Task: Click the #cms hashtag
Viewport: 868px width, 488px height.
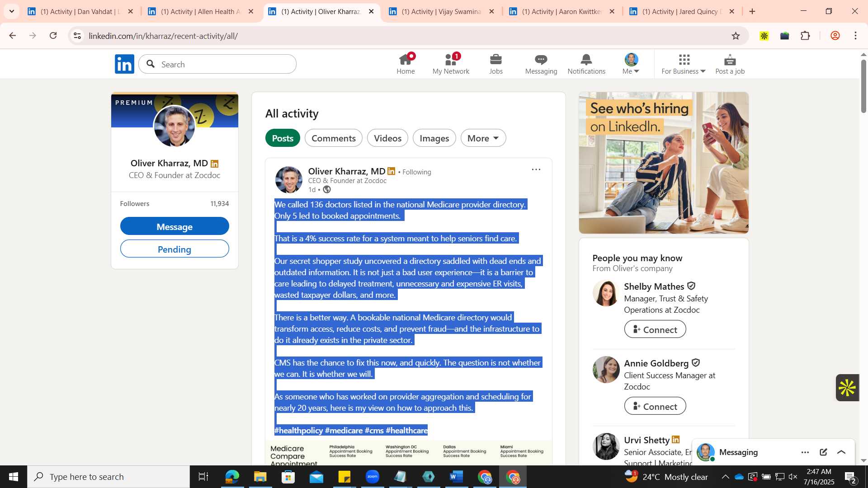Action: 374,431
